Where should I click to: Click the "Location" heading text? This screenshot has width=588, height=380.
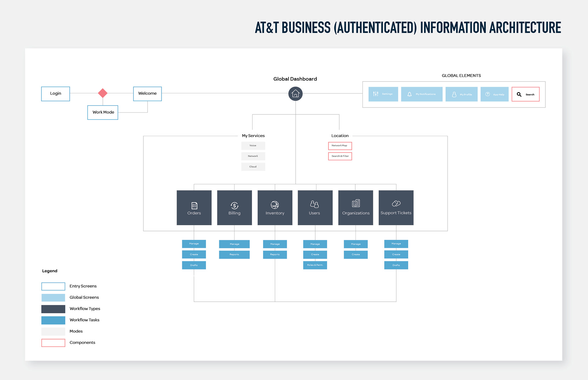pos(340,136)
